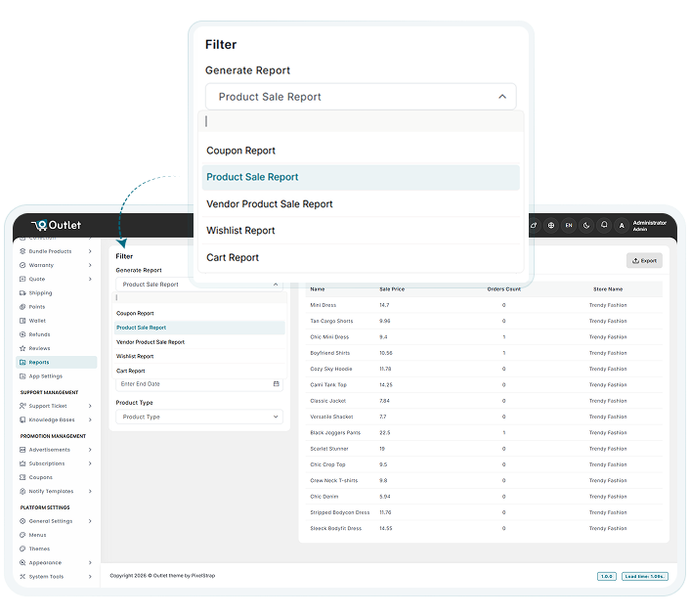Click the Wallet sidebar icon
This screenshot has width=690, height=616.
[22, 321]
